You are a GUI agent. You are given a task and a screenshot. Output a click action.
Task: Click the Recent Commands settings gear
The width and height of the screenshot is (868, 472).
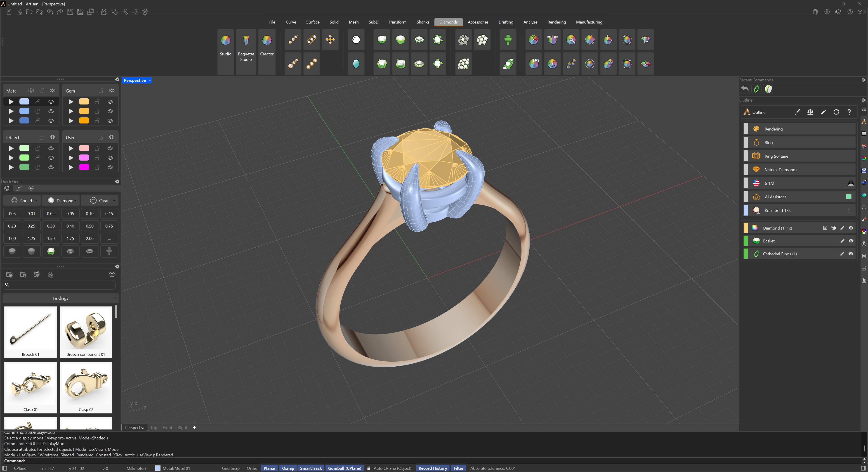pyautogui.click(x=864, y=80)
